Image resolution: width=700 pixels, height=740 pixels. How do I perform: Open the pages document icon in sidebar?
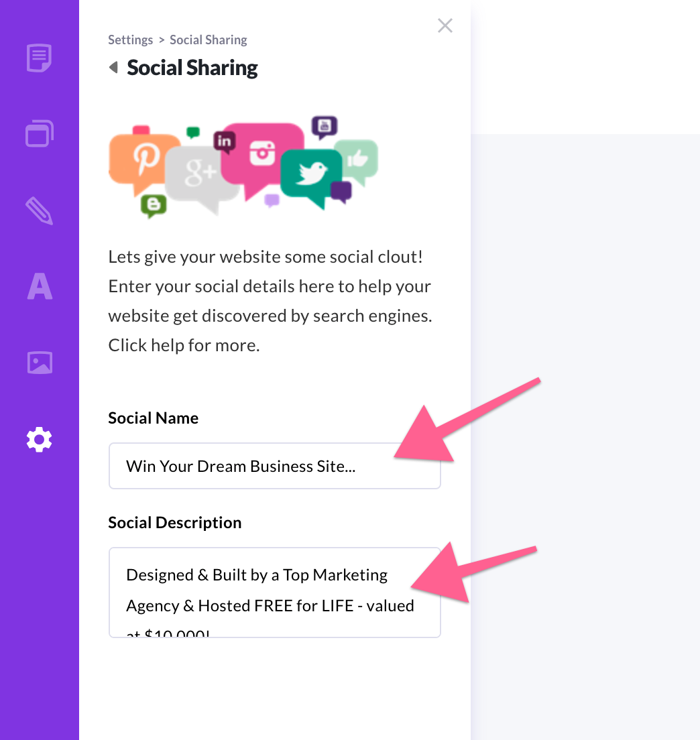tap(39, 58)
